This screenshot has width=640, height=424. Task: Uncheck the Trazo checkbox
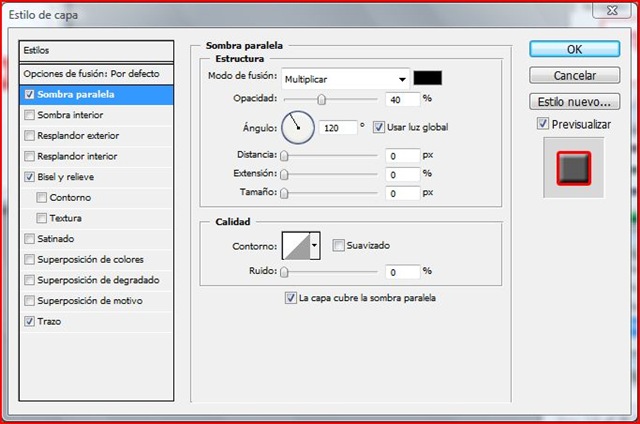click(29, 321)
